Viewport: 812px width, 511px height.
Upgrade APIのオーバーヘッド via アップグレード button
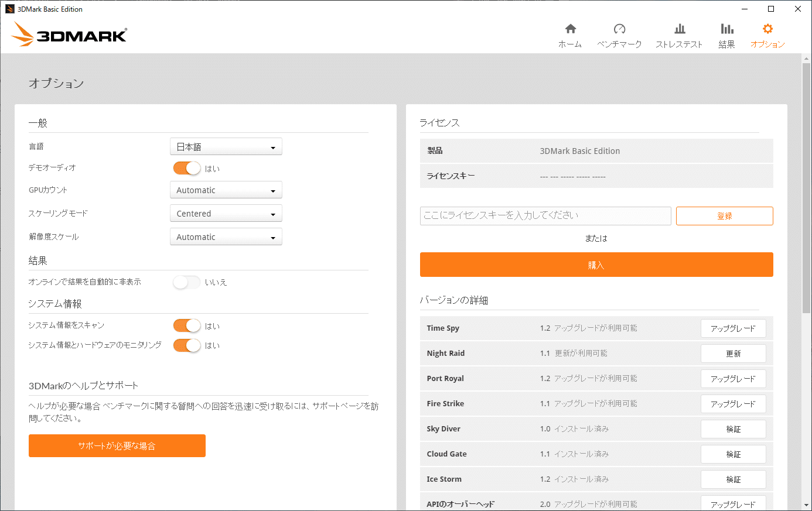click(x=733, y=504)
